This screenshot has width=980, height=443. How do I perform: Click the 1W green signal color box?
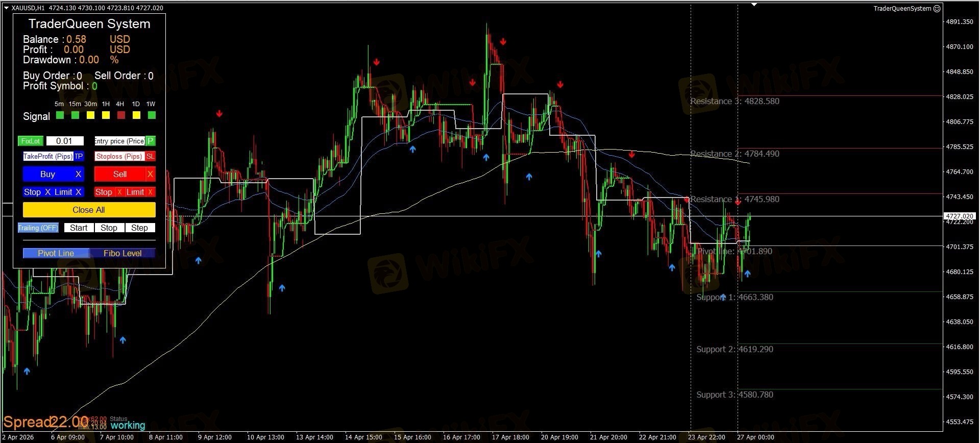(152, 115)
